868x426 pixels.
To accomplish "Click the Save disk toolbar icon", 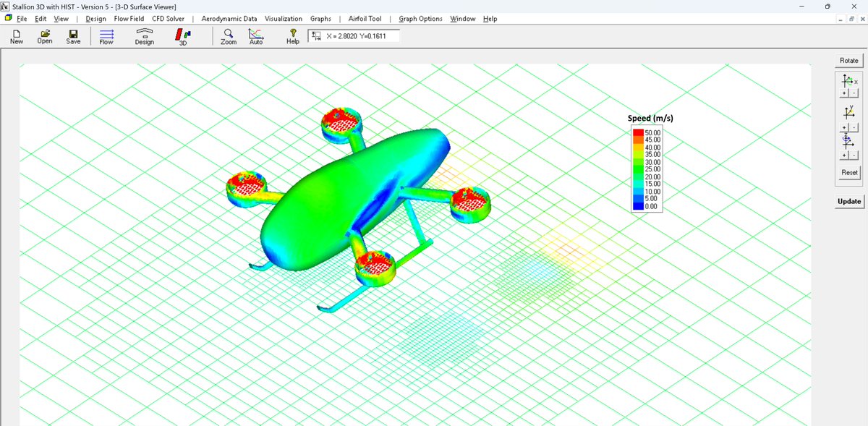I will [73, 37].
